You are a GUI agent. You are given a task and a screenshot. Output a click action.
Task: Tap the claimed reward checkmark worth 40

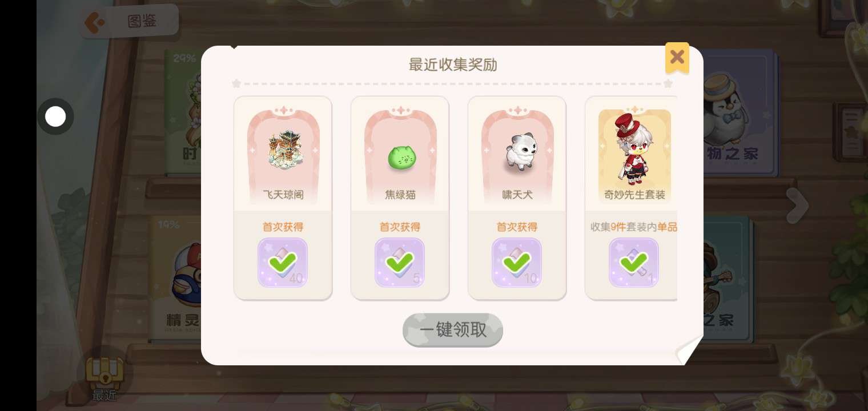[283, 263]
